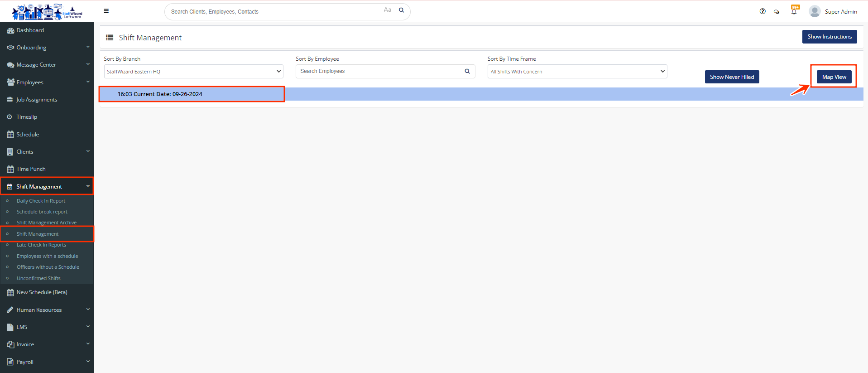Screen dimensions: 868x373
Task: Open the help question mark icon
Action: [x=762, y=11]
